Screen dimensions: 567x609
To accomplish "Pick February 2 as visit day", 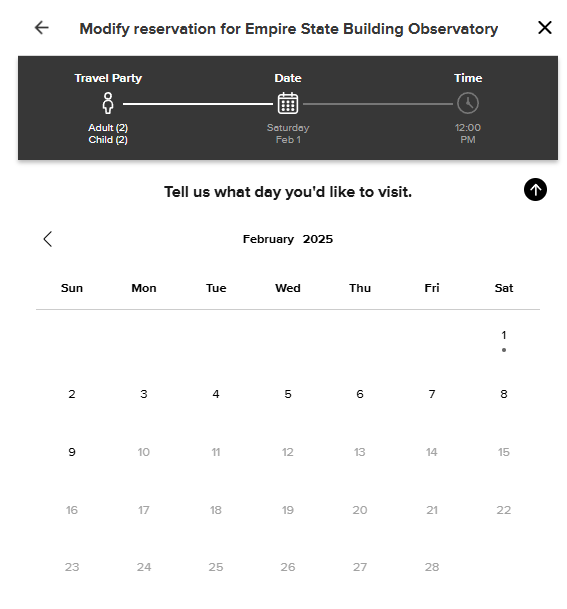I will coord(72,394).
